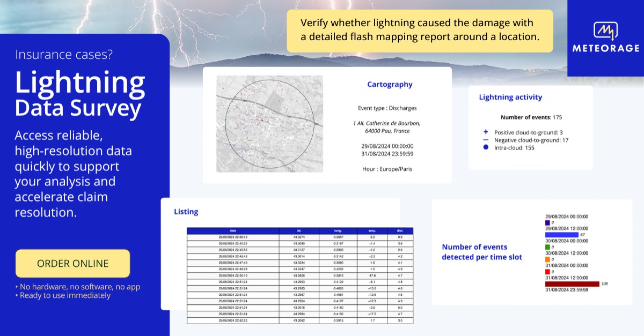Click the yellow 'Verify whether lightning caused the damage' banner

tap(420, 30)
